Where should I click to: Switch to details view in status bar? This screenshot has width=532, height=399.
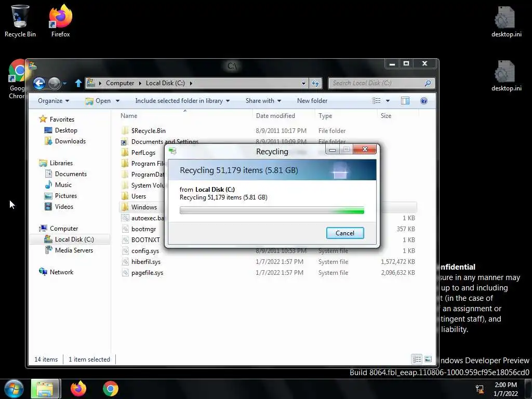click(417, 359)
